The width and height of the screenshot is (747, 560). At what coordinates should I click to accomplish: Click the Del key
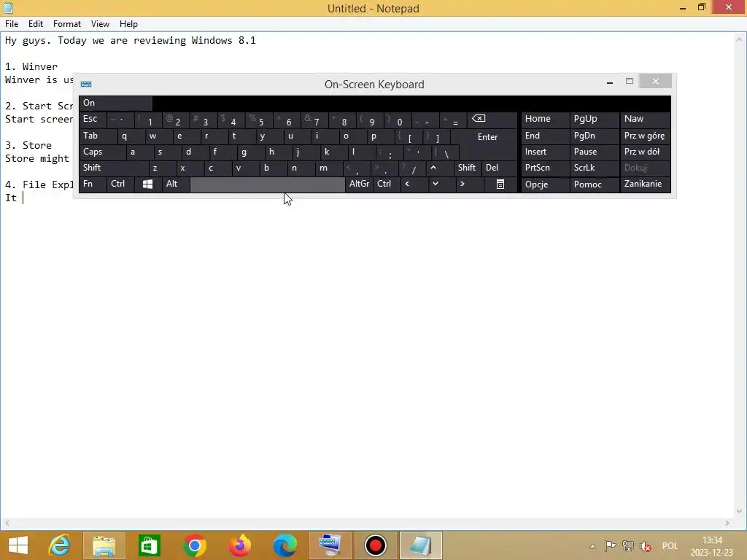point(499,168)
